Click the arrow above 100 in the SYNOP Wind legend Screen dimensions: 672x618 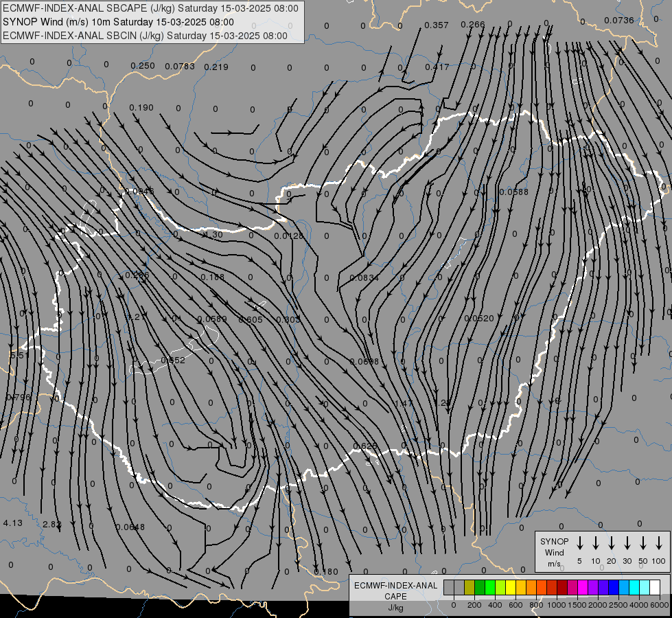tap(659, 543)
